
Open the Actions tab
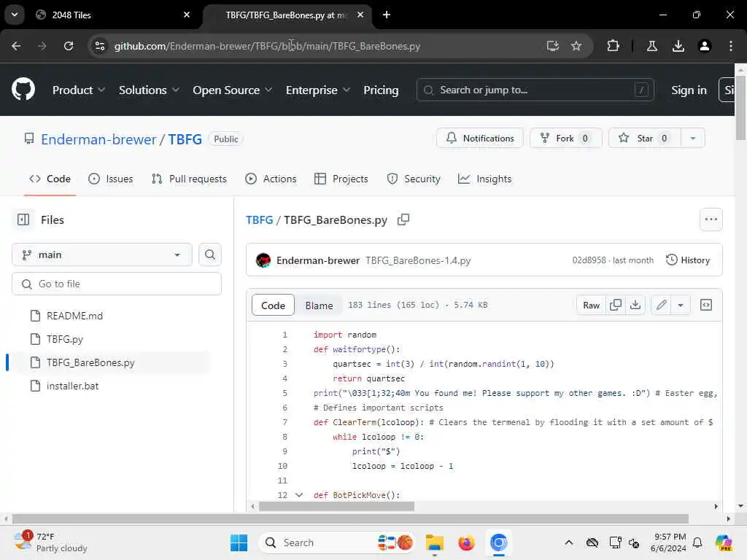tap(271, 179)
